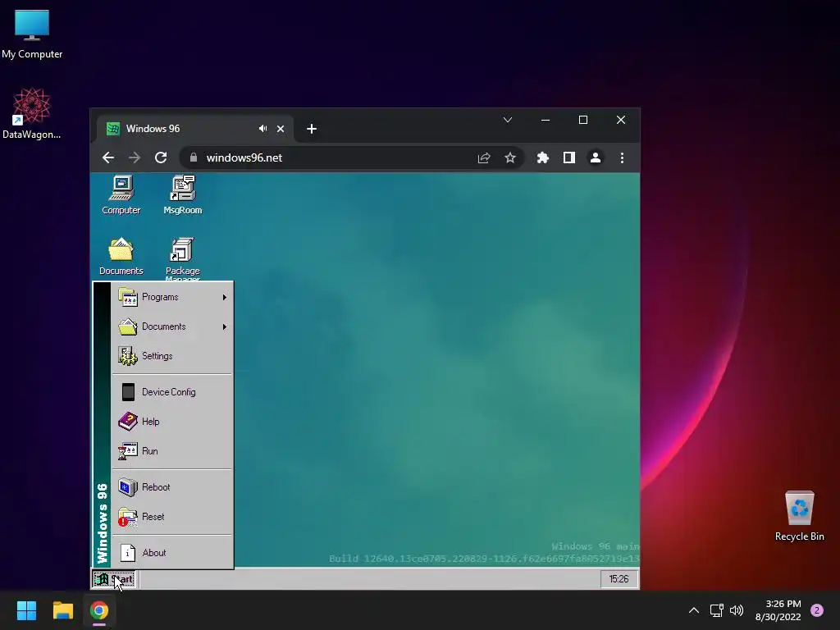Launch Package Manager shortcut icon
The height and width of the screenshot is (630, 840).
tap(183, 258)
